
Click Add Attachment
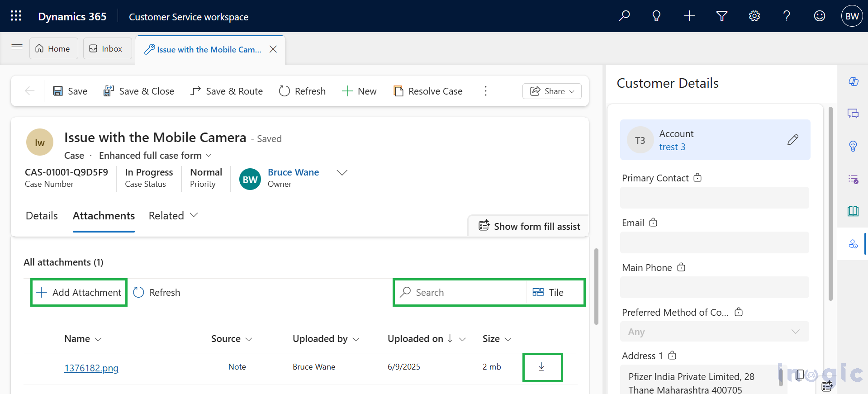point(79,293)
